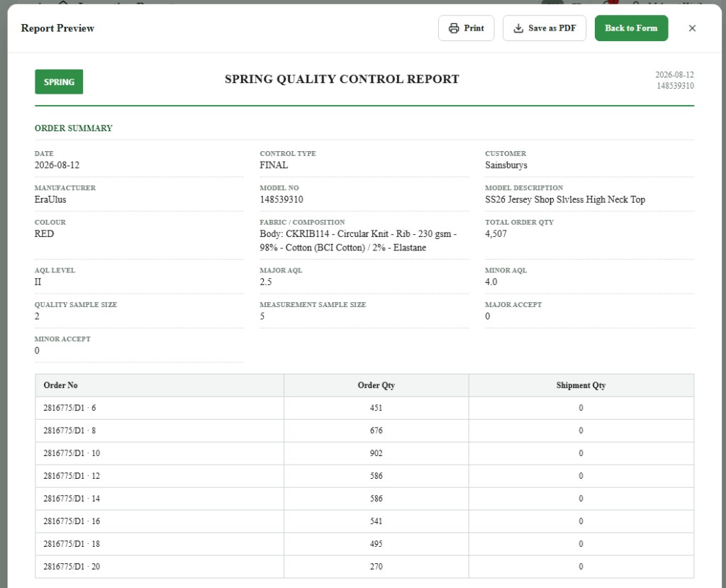This screenshot has width=726, height=588.
Task: Select order row 2816775/D1 · 20
Action: coord(364,567)
